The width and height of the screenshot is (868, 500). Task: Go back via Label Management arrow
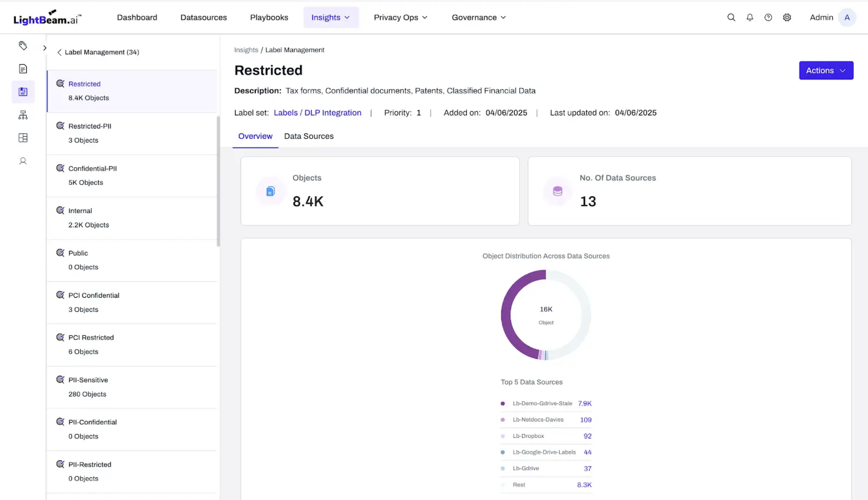[x=59, y=52]
